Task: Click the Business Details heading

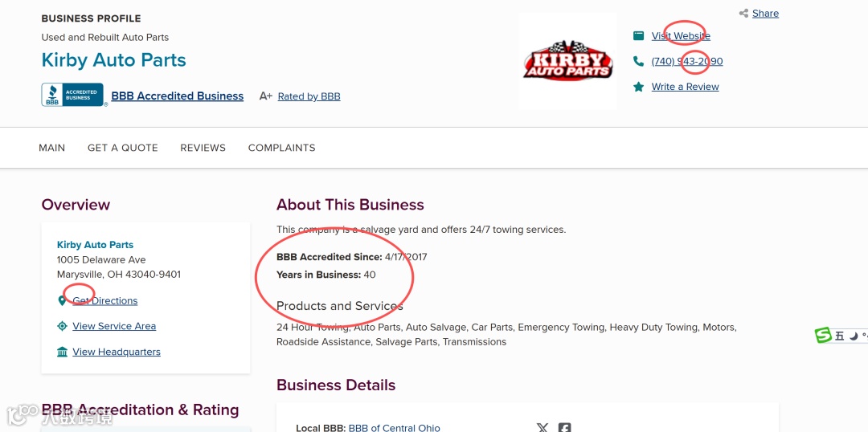Action: tap(336, 385)
